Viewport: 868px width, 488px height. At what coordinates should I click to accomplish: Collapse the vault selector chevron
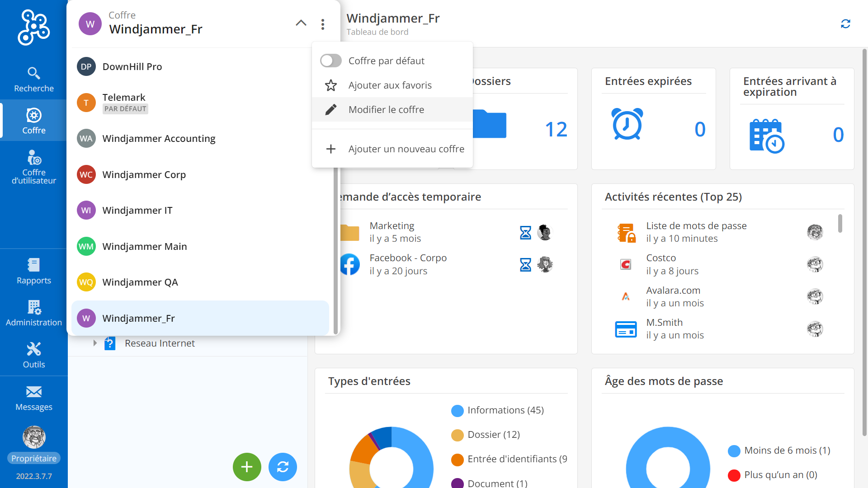(x=301, y=23)
